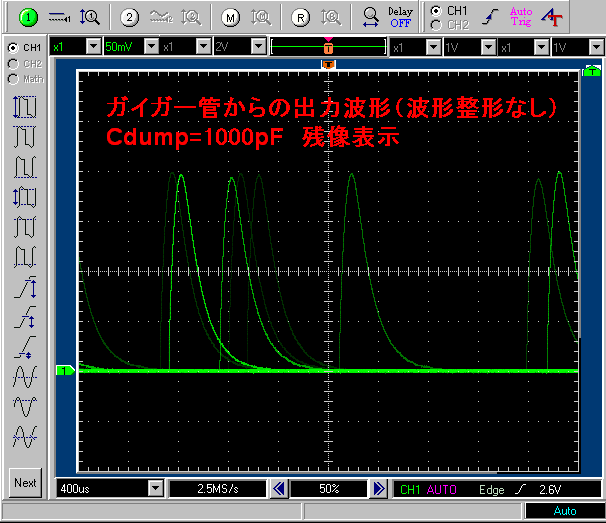The width and height of the screenshot is (606, 523).
Task: Open the 400us timebase dropdown
Action: pyautogui.click(x=156, y=488)
